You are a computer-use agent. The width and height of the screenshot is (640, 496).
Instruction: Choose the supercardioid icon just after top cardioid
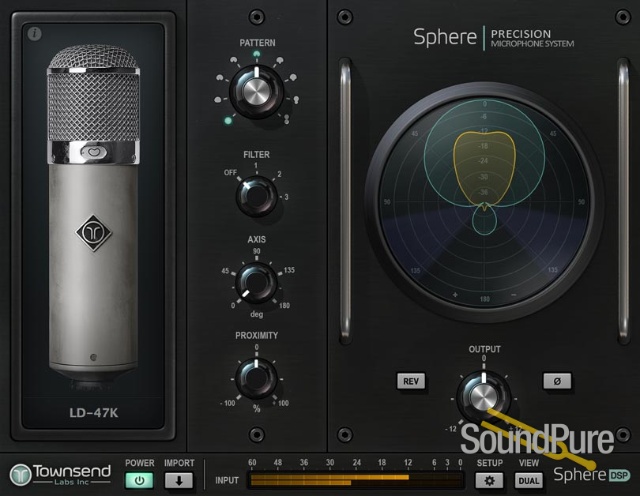(280, 60)
